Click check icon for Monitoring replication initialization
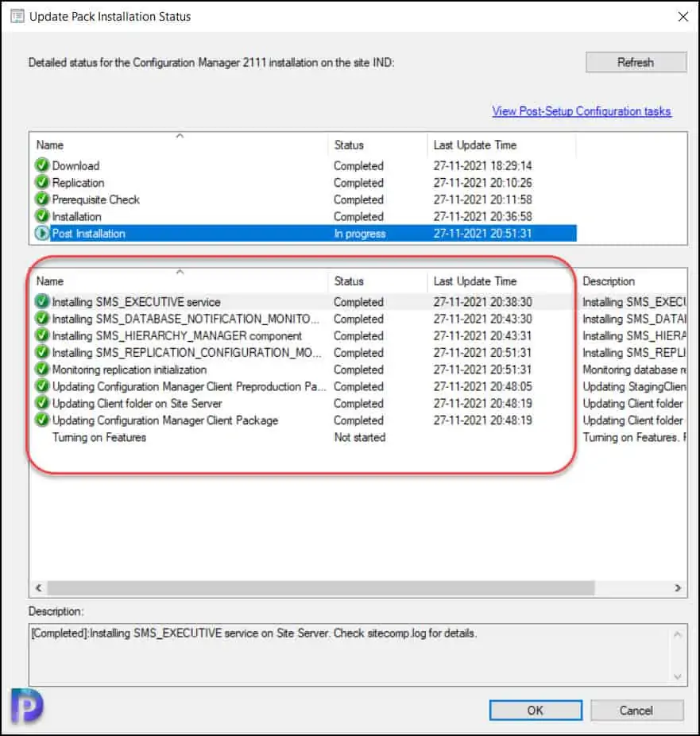This screenshot has width=700, height=736. [42, 369]
